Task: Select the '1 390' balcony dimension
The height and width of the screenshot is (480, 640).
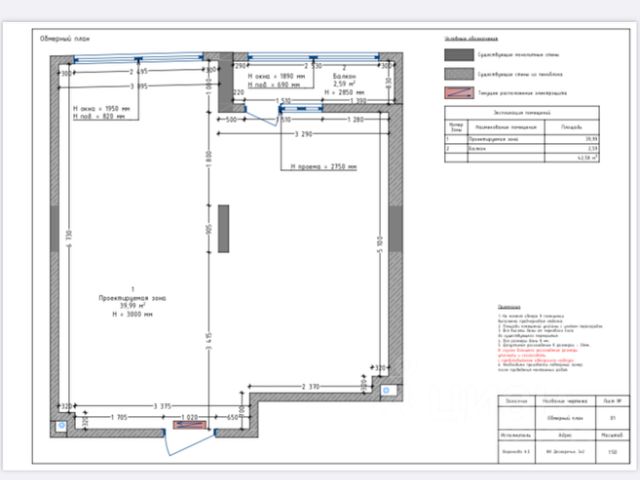Action: tap(358, 100)
